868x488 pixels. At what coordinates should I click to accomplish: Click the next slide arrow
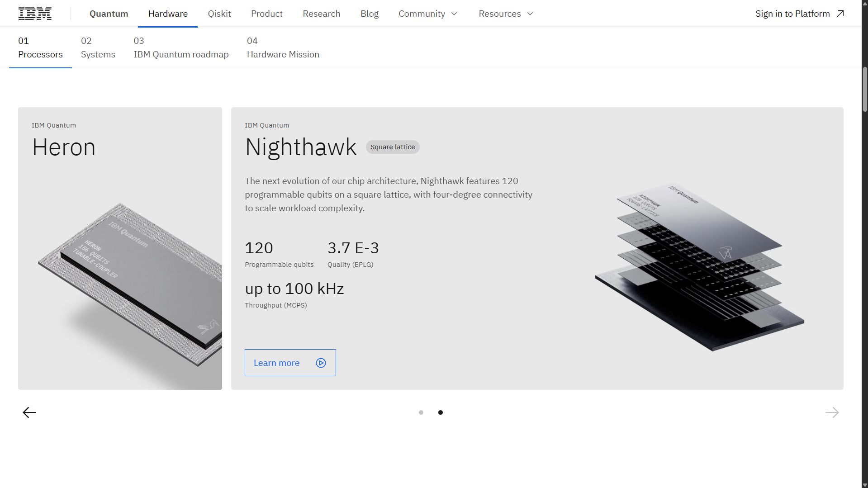pyautogui.click(x=832, y=412)
